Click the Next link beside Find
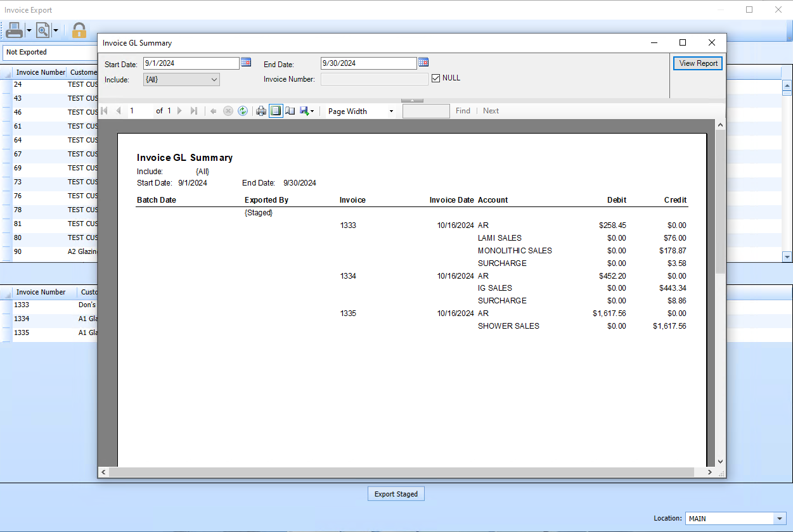793x532 pixels. click(490, 111)
